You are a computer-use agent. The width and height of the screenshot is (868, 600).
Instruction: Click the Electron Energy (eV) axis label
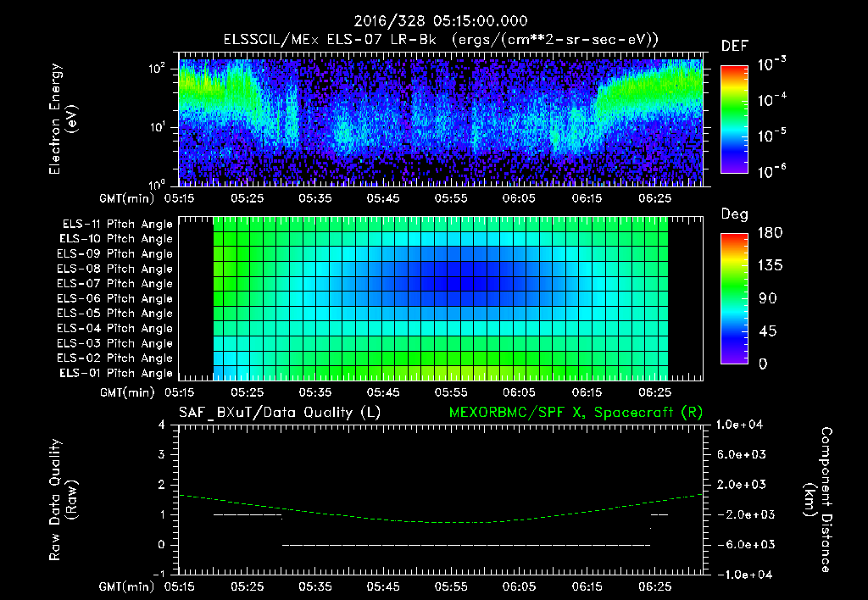pos(63,119)
